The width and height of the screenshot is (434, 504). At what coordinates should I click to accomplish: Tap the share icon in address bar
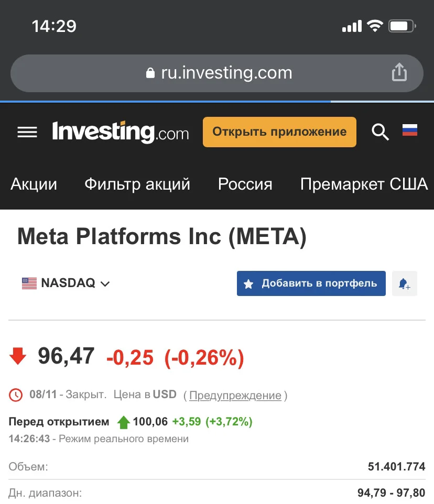click(x=399, y=72)
